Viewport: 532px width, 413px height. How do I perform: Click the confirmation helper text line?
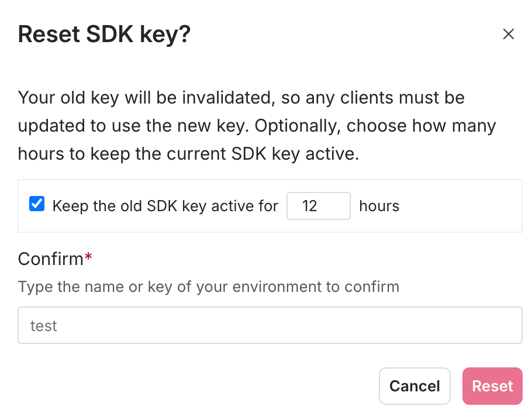click(x=208, y=287)
